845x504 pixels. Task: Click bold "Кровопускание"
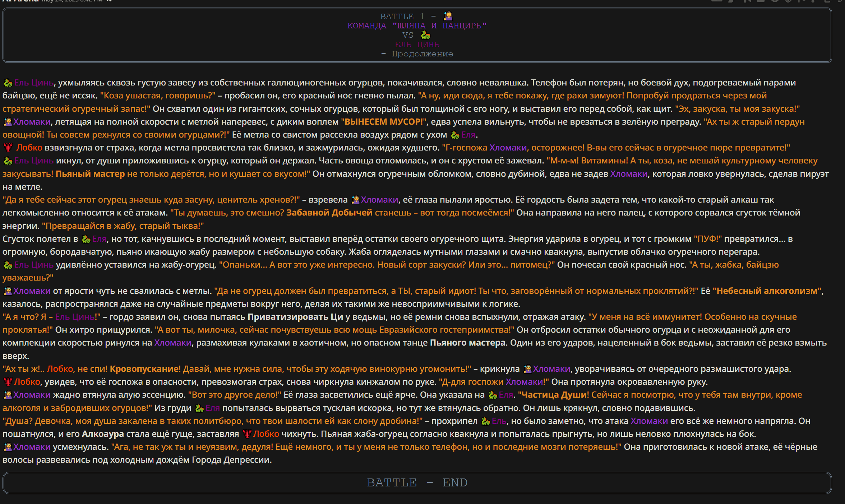(x=144, y=369)
